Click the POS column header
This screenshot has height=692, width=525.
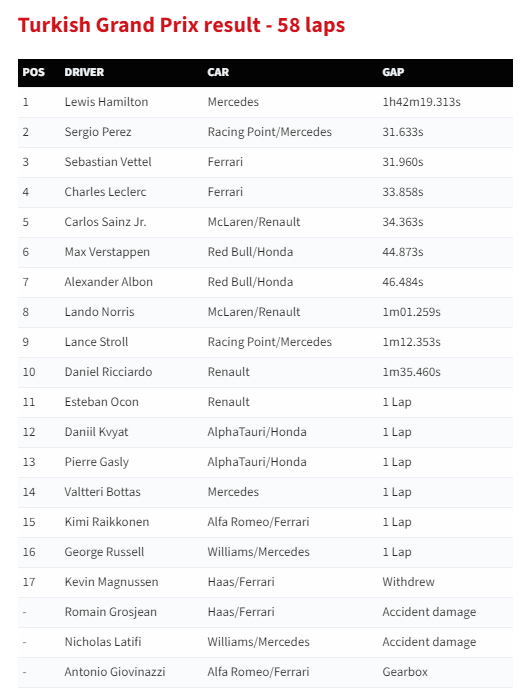[x=34, y=72]
